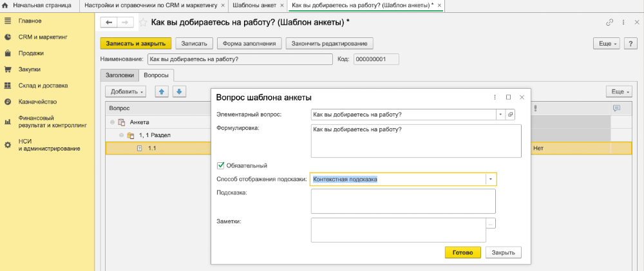
Task: Click the Закрыть button in dialog
Action: pyautogui.click(x=504, y=252)
